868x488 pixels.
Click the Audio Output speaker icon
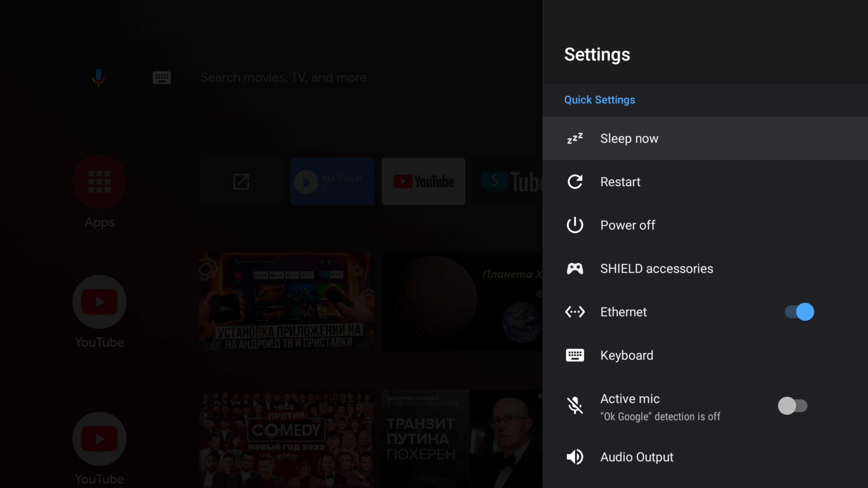pos(575,457)
